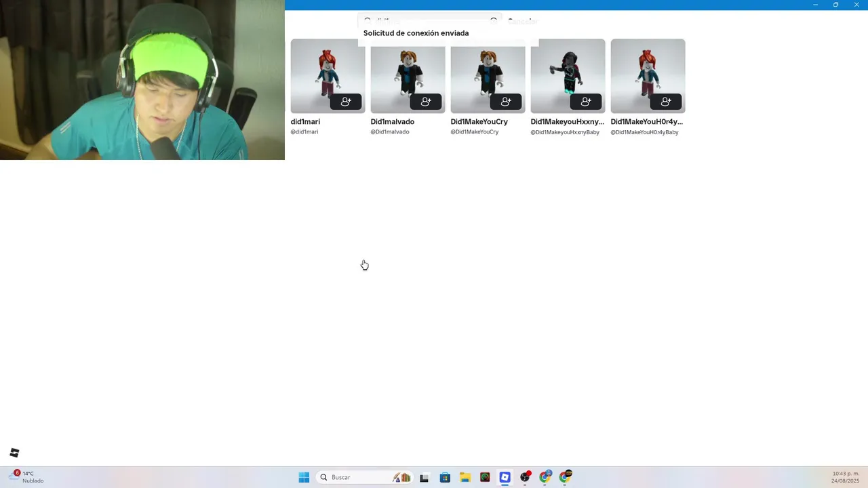Open the taskbar clock and date

pyautogui.click(x=846, y=477)
